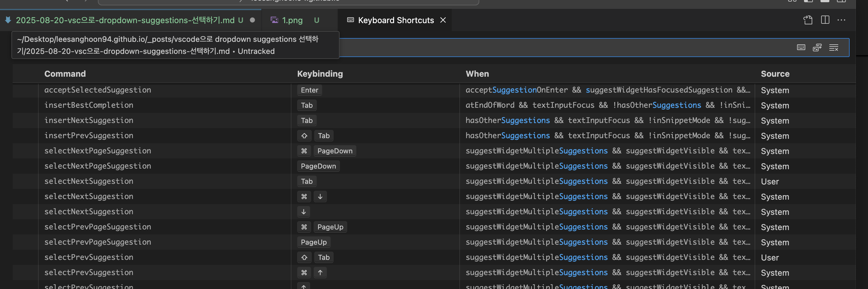Toggle Record Keys mode in search bar
This screenshot has height=289, width=868.
(x=801, y=48)
